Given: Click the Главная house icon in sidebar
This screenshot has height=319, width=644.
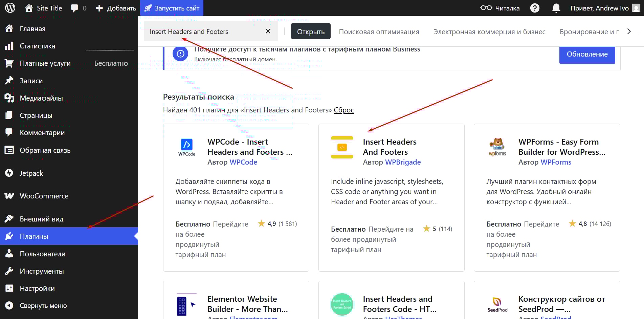Looking at the screenshot, I should [9, 28].
